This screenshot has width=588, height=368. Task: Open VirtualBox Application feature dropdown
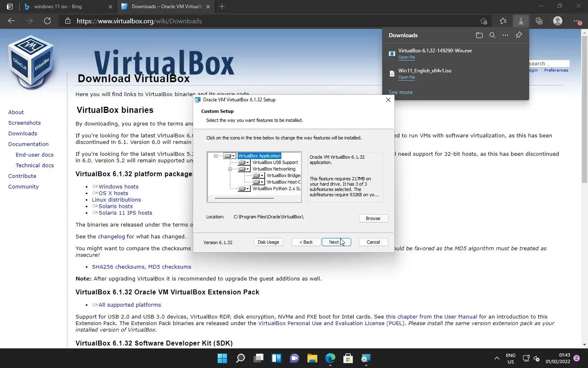(230, 156)
